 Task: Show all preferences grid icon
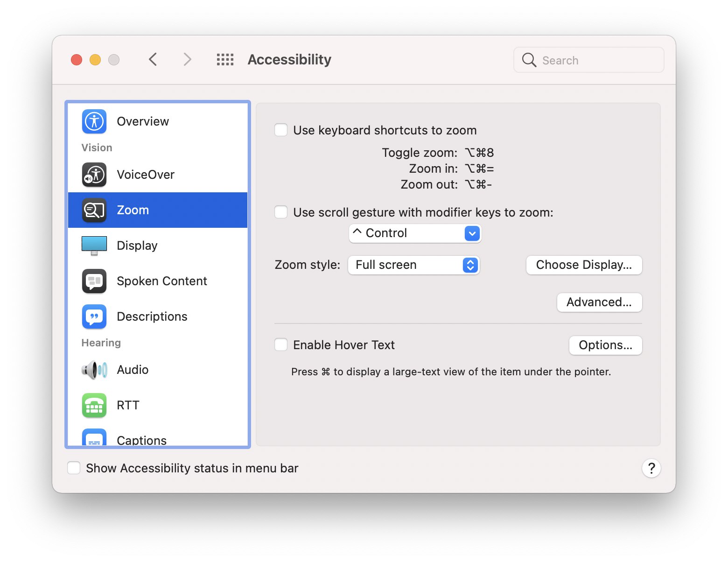pos(225,59)
